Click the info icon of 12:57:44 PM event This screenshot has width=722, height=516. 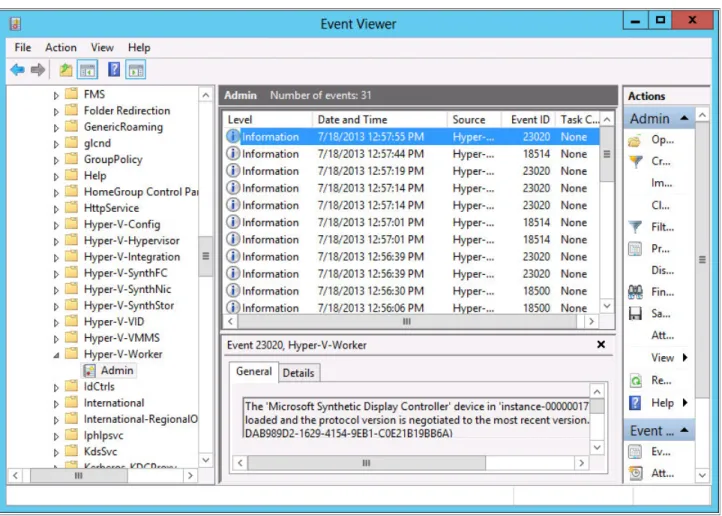[233, 153]
